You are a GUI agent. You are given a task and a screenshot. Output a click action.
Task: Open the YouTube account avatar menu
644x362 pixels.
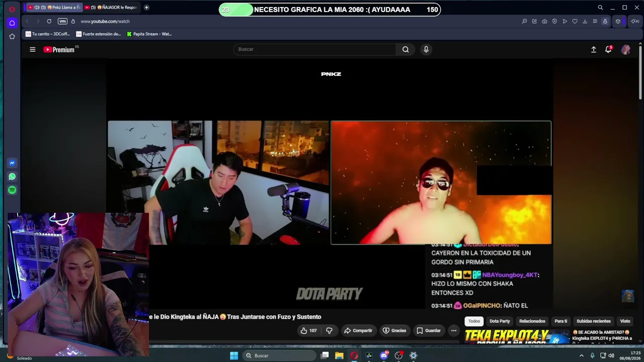626,49
